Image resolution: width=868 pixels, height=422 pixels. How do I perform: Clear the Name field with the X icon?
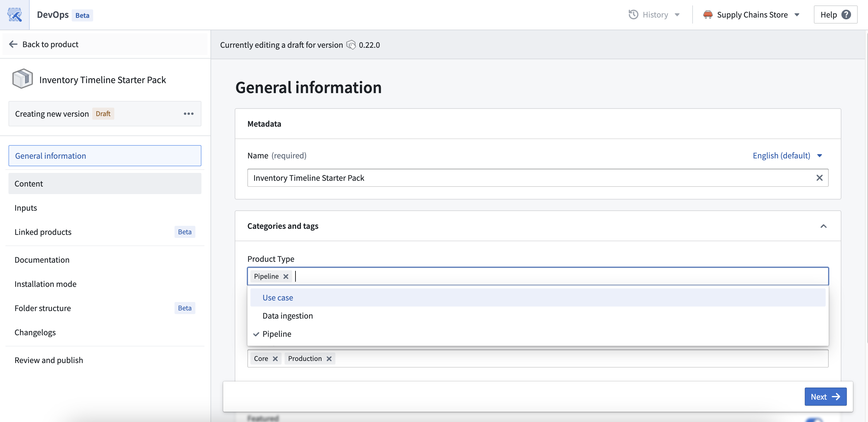(x=819, y=178)
